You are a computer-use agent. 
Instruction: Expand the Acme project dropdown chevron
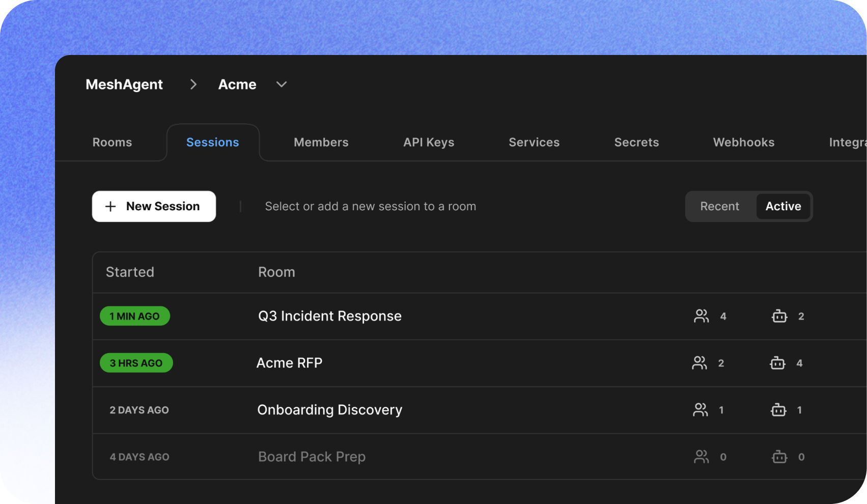pyautogui.click(x=282, y=85)
